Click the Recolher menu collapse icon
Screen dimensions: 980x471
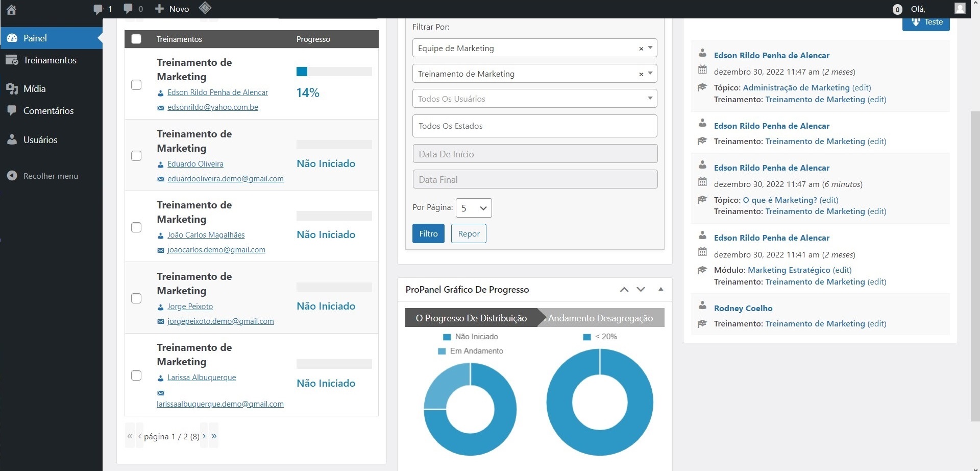[x=12, y=176]
